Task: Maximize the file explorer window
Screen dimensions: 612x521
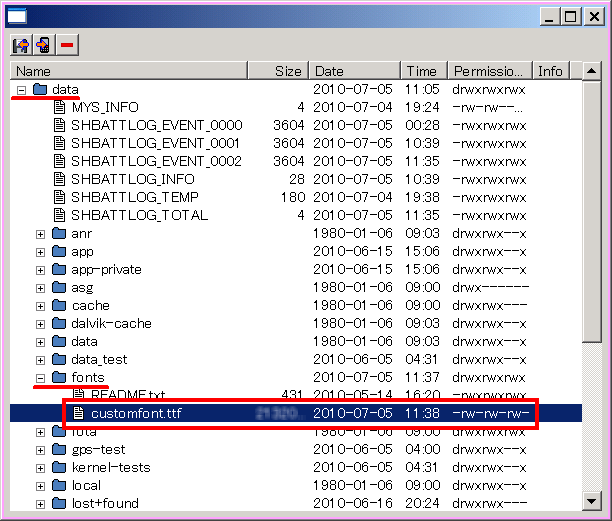Action: [570, 16]
